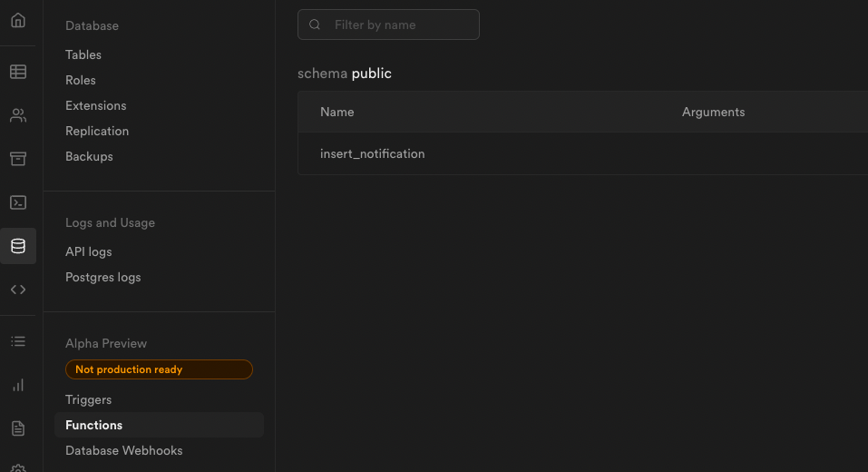Open the list icon in sidebar
The width and height of the screenshot is (868, 472).
pyautogui.click(x=18, y=341)
